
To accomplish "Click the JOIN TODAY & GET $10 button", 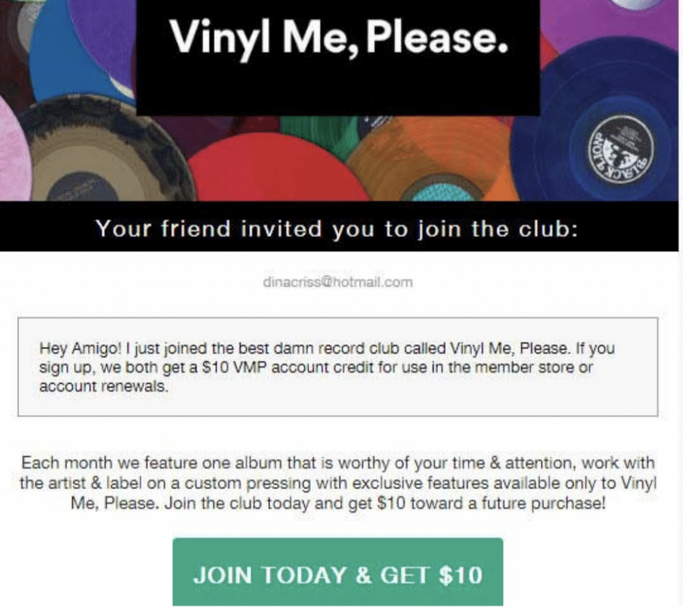I will (337, 572).
